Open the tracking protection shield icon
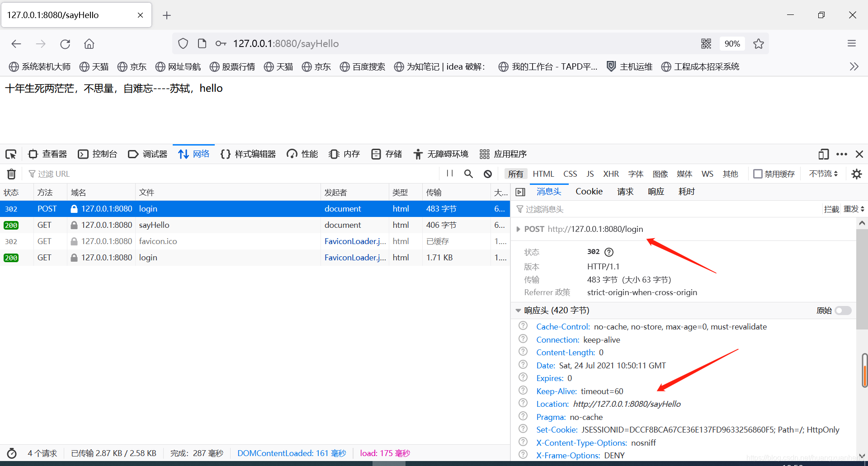Screen dimensions: 868x466 click(183, 43)
